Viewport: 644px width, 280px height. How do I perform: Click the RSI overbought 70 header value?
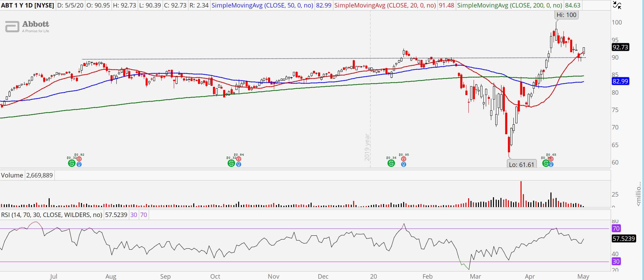(144, 215)
